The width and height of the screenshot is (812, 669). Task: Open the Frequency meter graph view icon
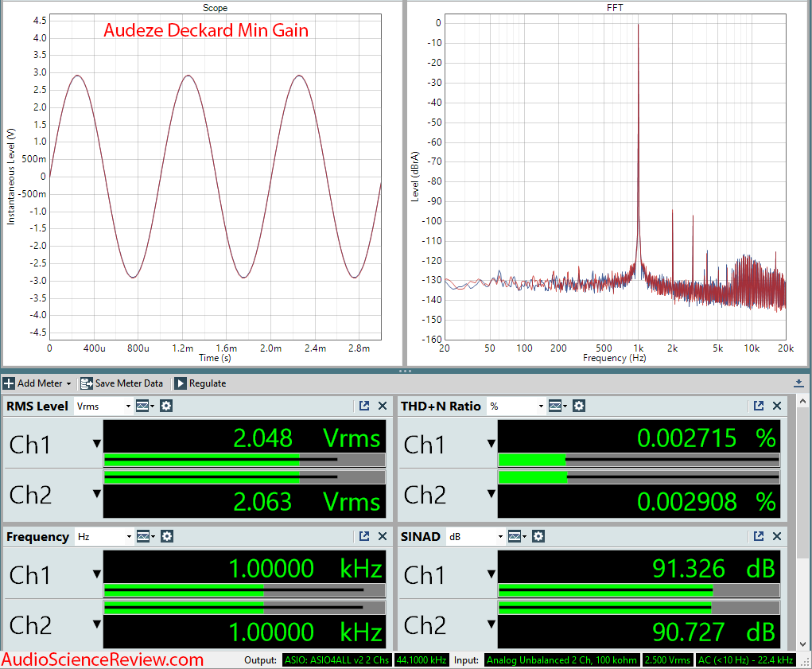tap(146, 537)
